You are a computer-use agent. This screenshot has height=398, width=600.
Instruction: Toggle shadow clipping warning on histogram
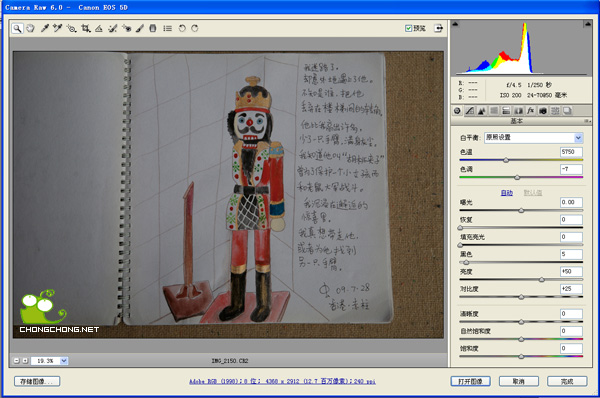[455, 24]
